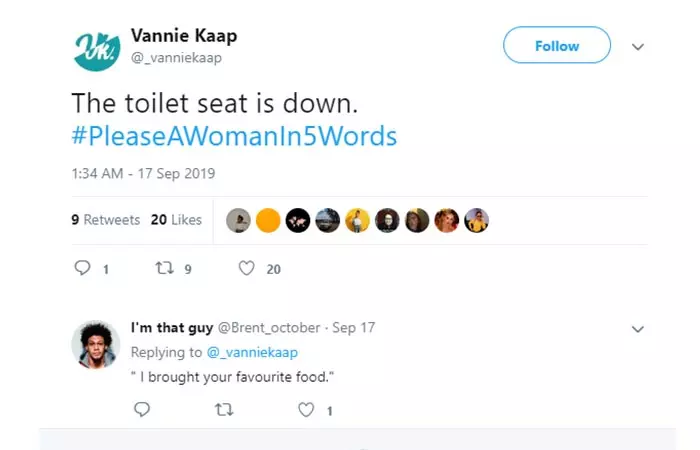Follow Vannie Kaap

point(556,46)
